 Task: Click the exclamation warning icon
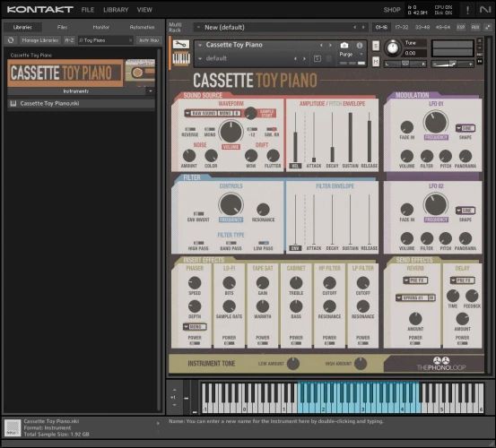point(468,10)
